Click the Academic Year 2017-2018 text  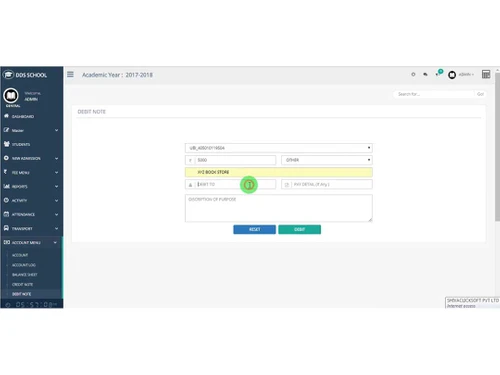(x=117, y=75)
